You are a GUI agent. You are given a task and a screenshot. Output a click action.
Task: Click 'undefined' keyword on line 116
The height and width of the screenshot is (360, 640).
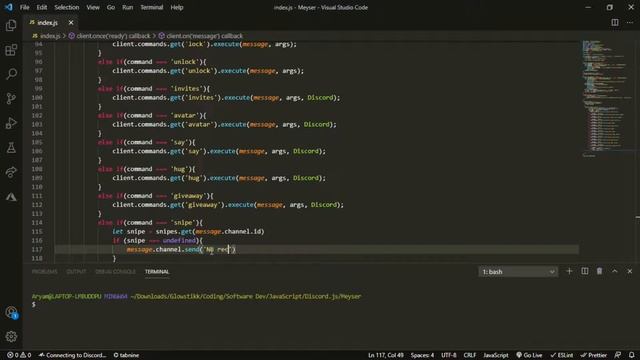point(179,240)
